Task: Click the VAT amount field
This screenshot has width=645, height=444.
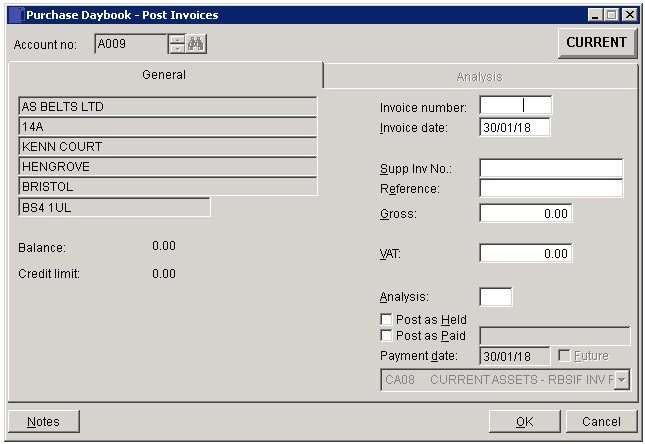Action: 526,253
